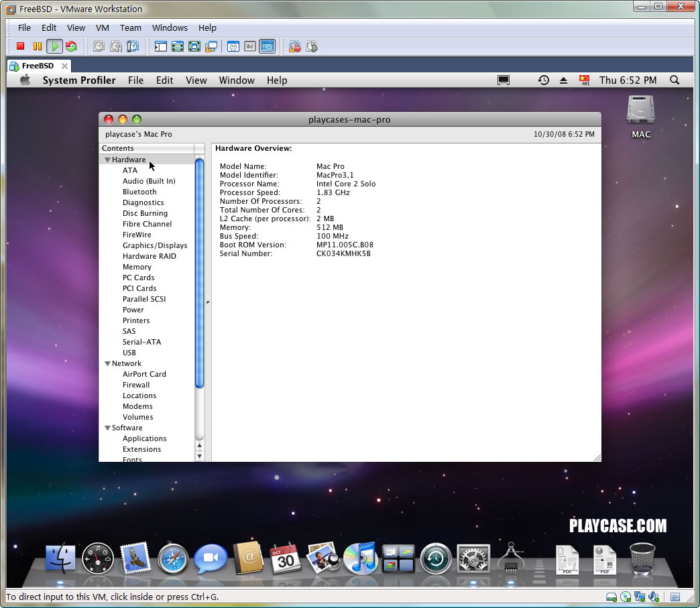Open Finder from the Dock

[60, 558]
